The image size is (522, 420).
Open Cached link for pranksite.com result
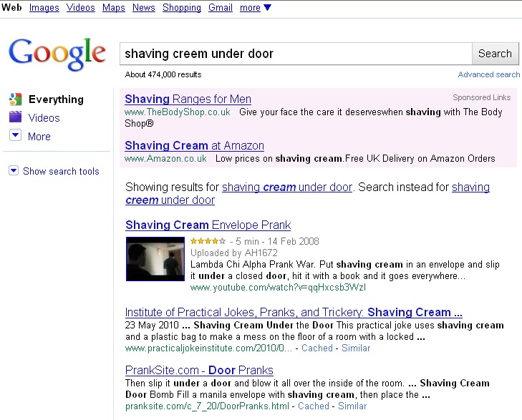[313, 406]
